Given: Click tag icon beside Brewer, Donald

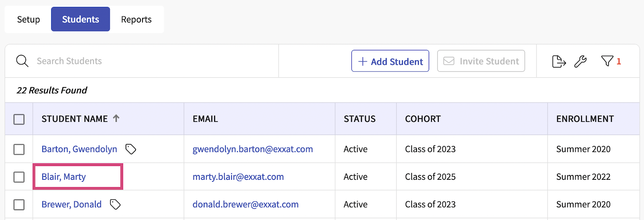Looking at the screenshot, I should point(116,204).
